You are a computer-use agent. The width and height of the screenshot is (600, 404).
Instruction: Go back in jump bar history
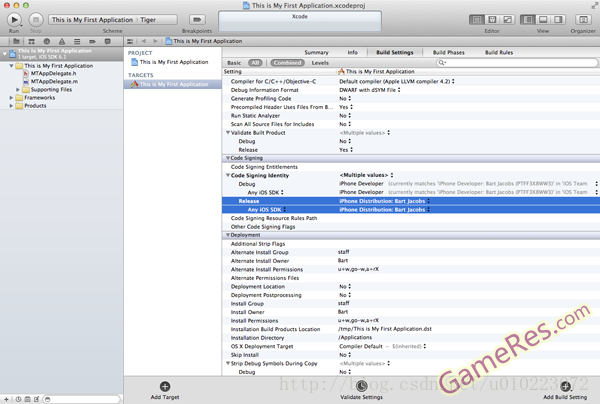[x=144, y=41]
